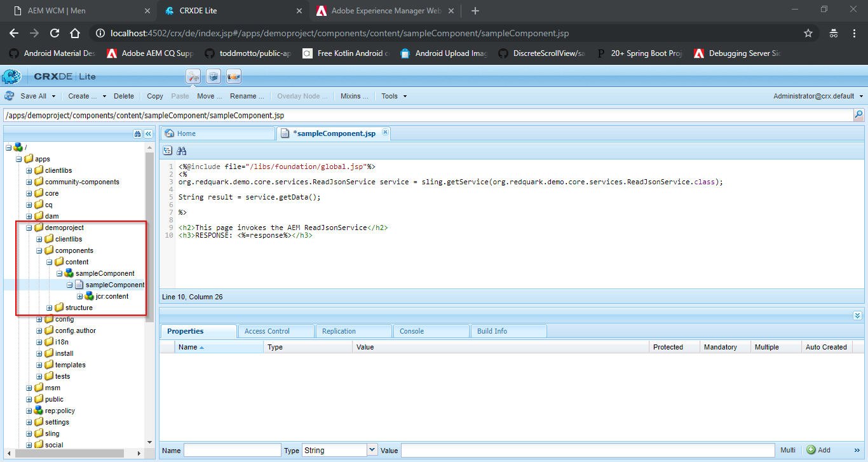Open the Create dropdown arrow
This screenshot has height=462, width=868.
pyautogui.click(x=104, y=97)
